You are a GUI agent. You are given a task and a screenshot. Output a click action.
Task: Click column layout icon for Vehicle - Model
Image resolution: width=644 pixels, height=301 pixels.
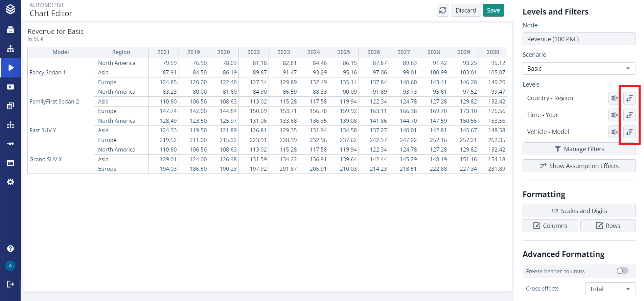(615, 132)
